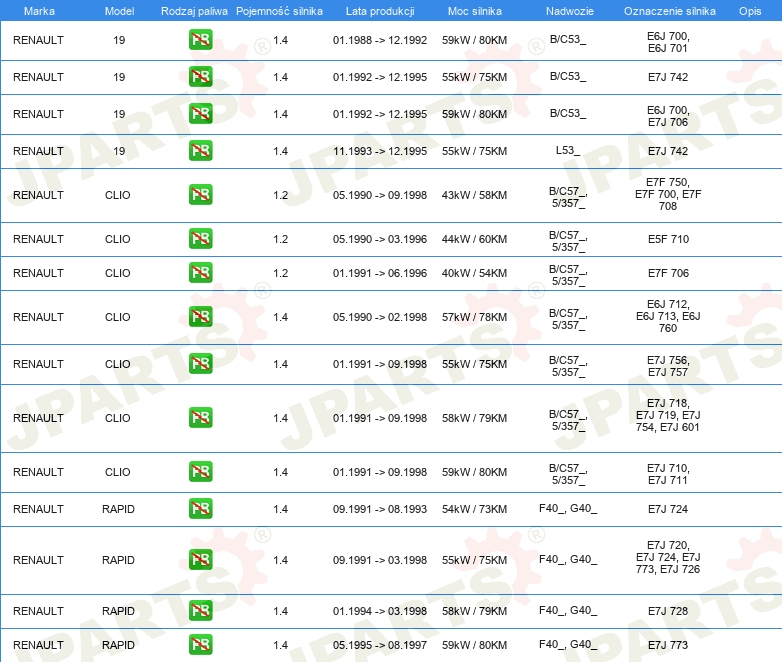Viewport: 782px width, 662px height.
Task: Click the Moc silnika column header
Action: [x=475, y=11]
